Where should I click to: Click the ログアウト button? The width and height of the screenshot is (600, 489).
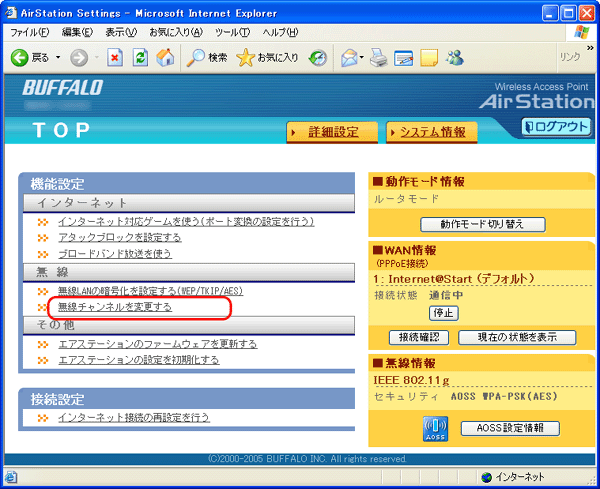(556, 128)
